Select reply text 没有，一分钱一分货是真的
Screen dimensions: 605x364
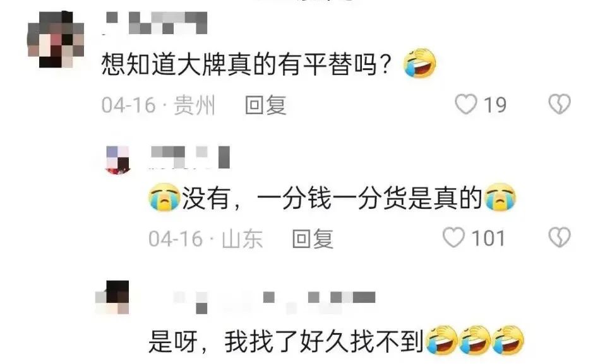coord(332,198)
